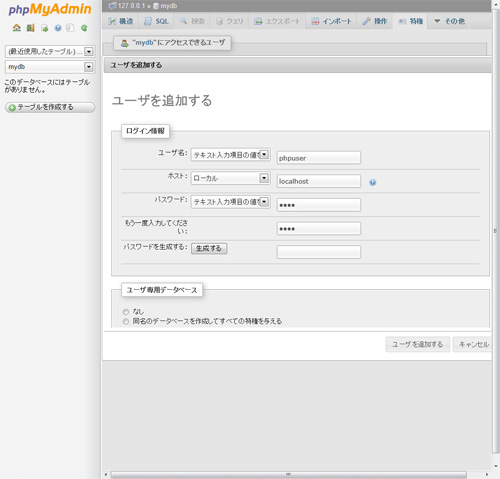Switch to 特権 tab

(411, 21)
